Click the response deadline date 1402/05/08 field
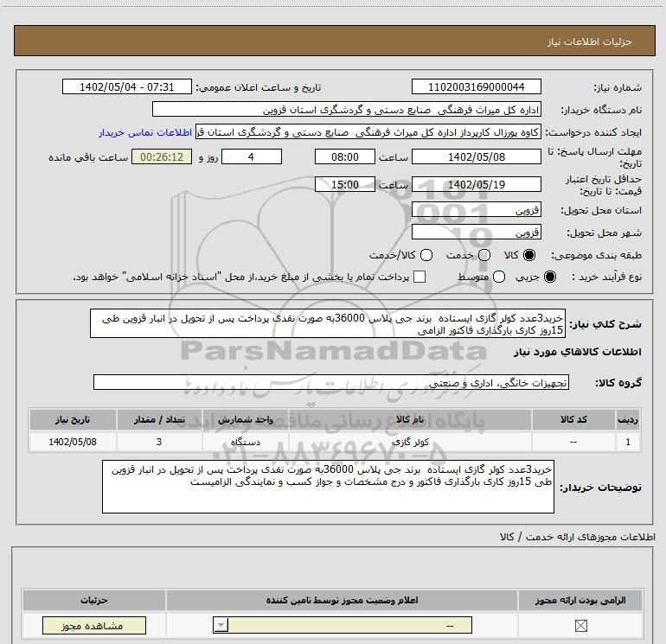Screen dimensions: 666x644 coord(476,156)
